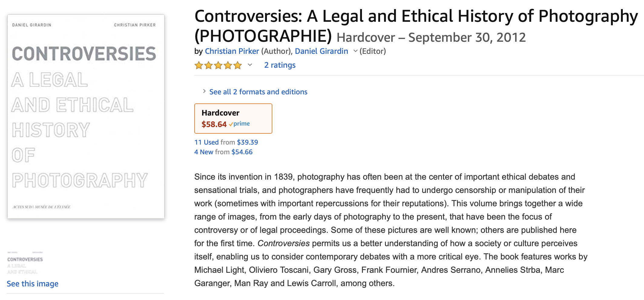Open the 4 New offers link
The image size is (644, 300).
204,152
